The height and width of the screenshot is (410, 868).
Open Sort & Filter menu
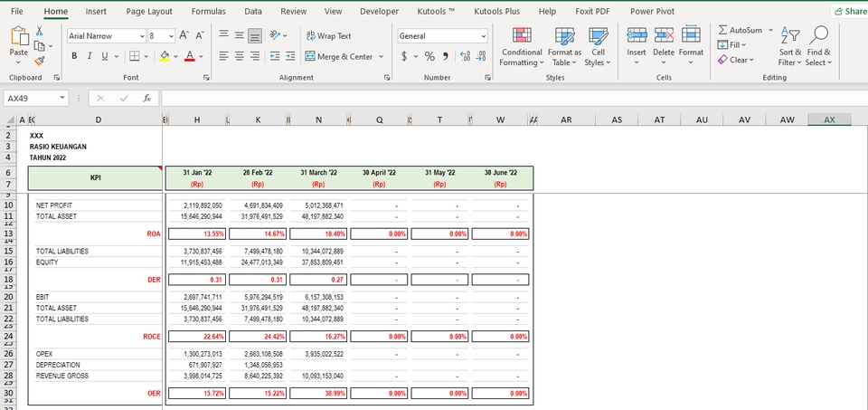click(x=790, y=46)
